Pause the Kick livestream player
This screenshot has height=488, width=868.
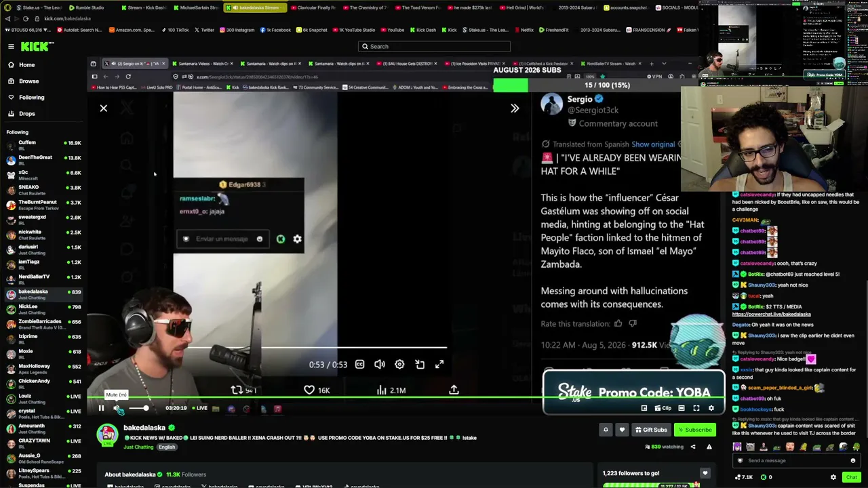click(101, 408)
